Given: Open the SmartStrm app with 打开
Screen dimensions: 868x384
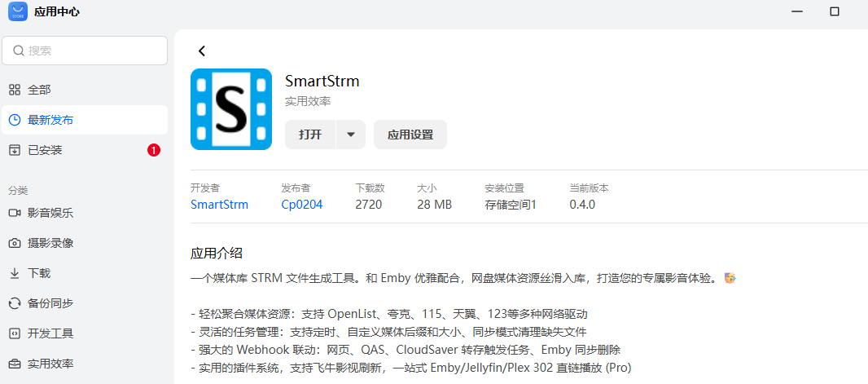Looking at the screenshot, I should [310, 135].
